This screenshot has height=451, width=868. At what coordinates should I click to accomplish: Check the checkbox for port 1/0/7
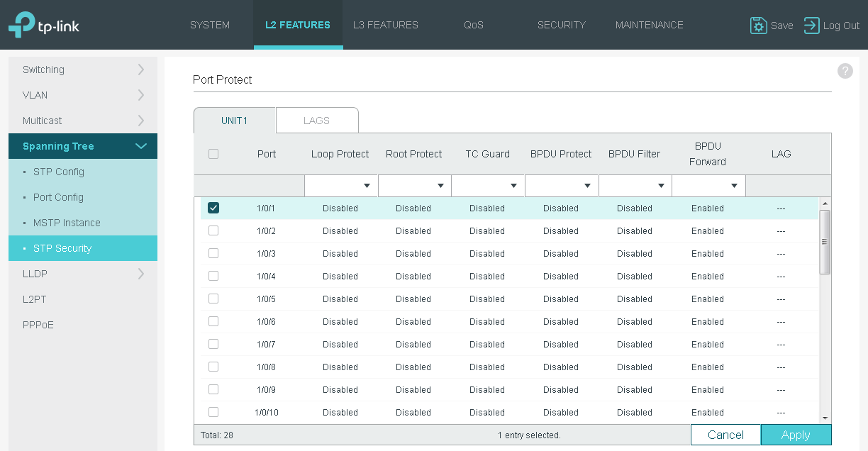click(x=213, y=344)
